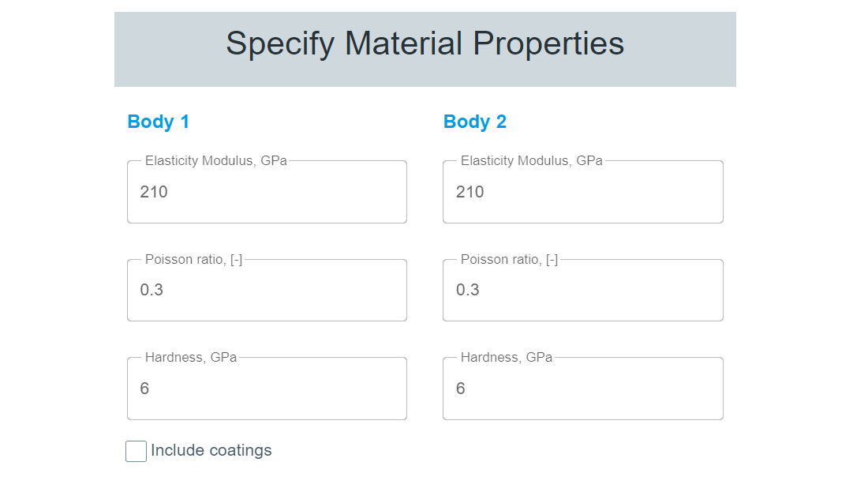The height and width of the screenshot is (492, 868).
Task: Enable the Include coatings checkbox
Action: point(136,451)
